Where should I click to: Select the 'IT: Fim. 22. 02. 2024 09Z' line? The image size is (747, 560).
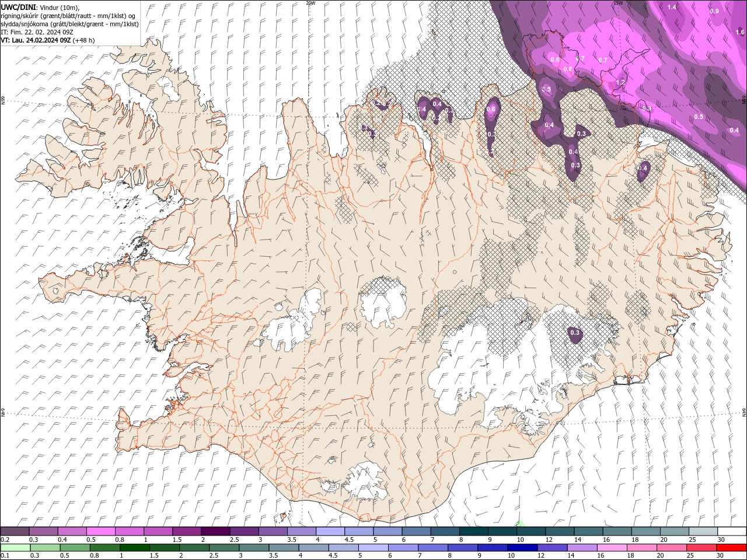37,32
